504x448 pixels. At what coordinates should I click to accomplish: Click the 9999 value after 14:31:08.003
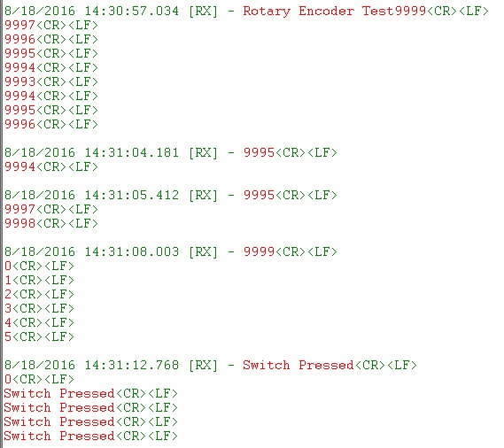tap(259, 252)
